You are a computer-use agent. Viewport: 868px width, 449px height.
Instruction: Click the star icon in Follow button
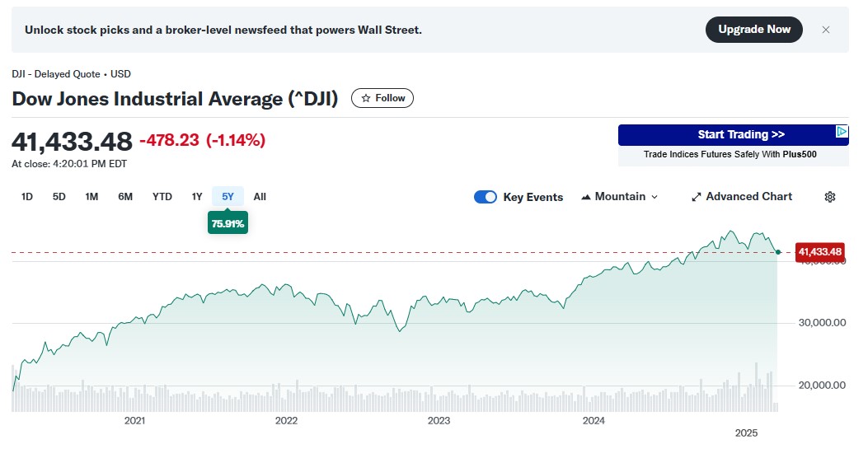tap(366, 98)
